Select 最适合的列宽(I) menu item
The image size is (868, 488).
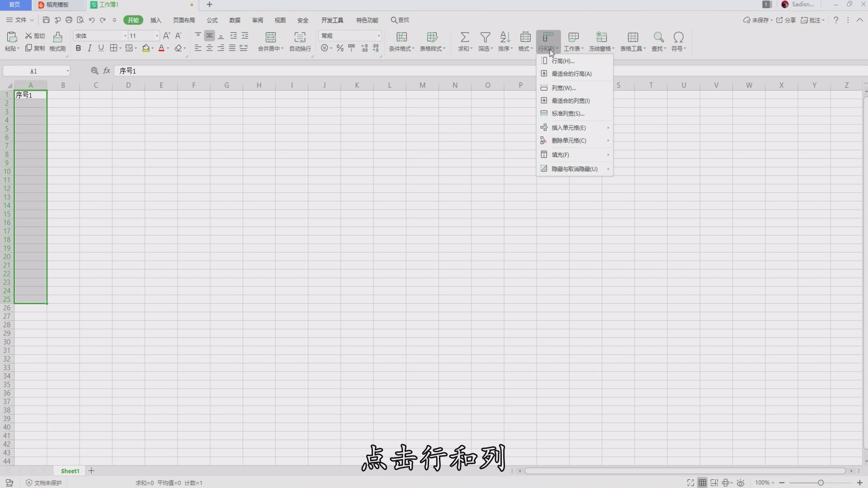[575, 101]
